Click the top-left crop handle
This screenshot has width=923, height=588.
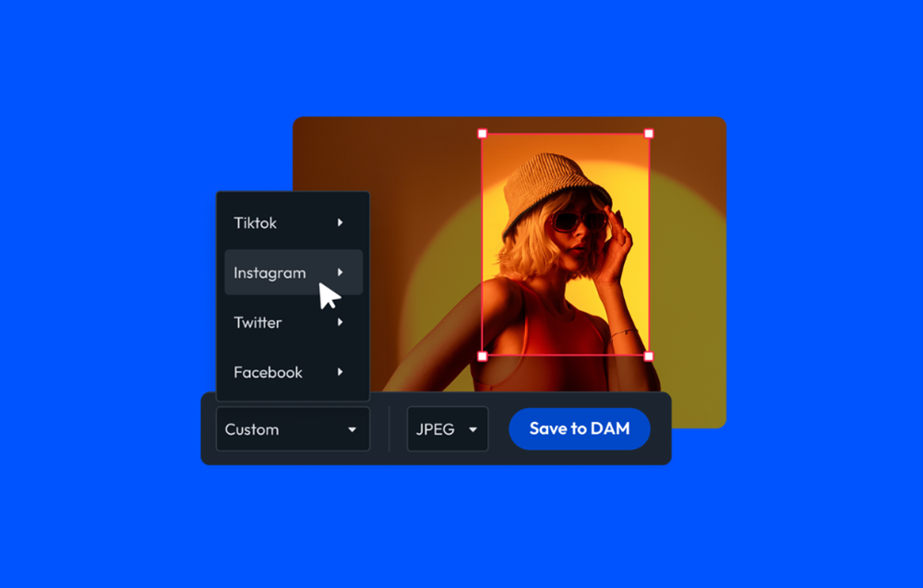click(484, 133)
